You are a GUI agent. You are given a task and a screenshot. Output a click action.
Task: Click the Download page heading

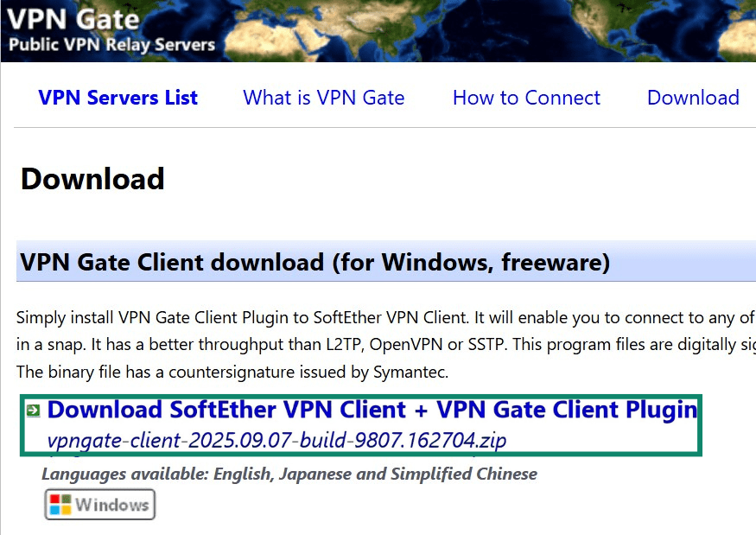pyautogui.click(x=92, y=180)
